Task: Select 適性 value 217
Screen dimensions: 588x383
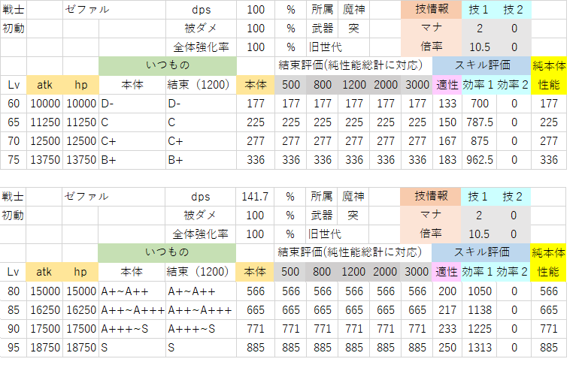Action: click(x=447, y=310)
